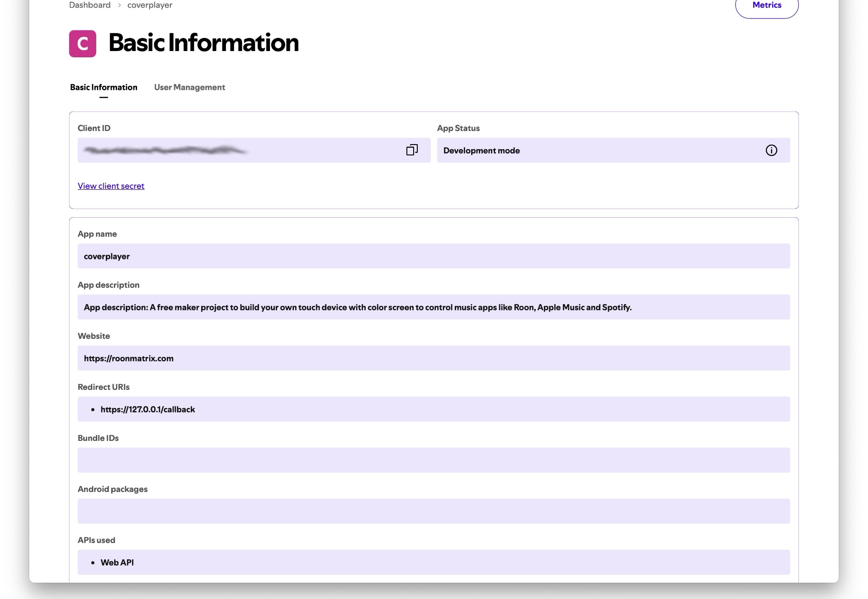Click the empty Bundle IDs field

(433, 460)
